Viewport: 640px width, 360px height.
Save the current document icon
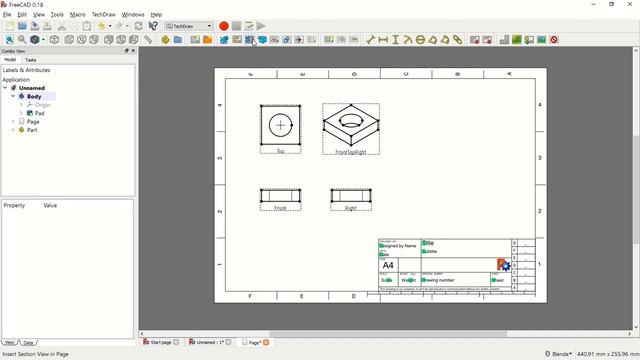click(x=35, y=26)
